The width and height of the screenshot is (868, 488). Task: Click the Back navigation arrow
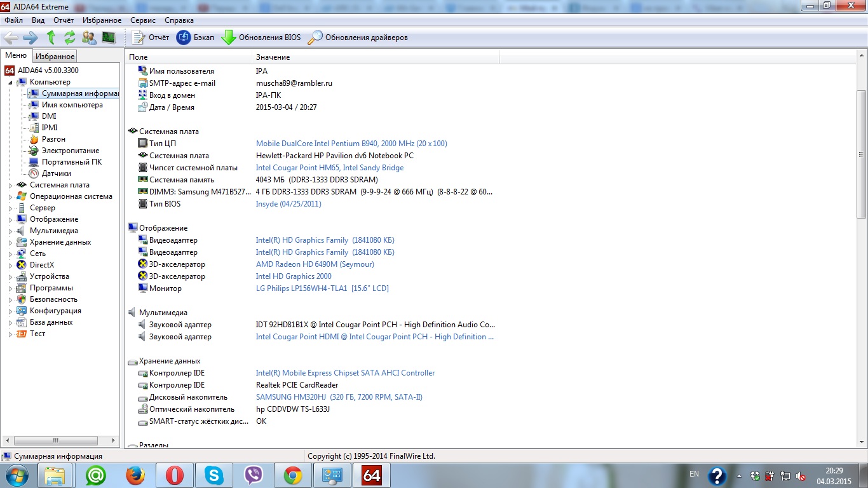tap(11, 37)
